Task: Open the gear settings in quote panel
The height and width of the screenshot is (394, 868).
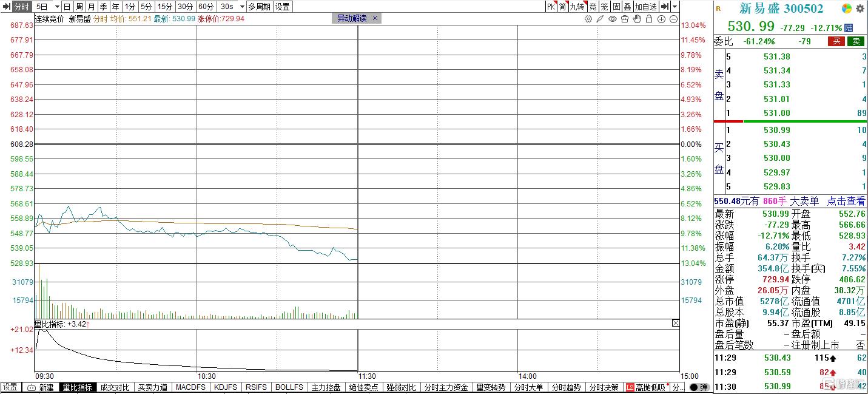Action: coord(860,8)
